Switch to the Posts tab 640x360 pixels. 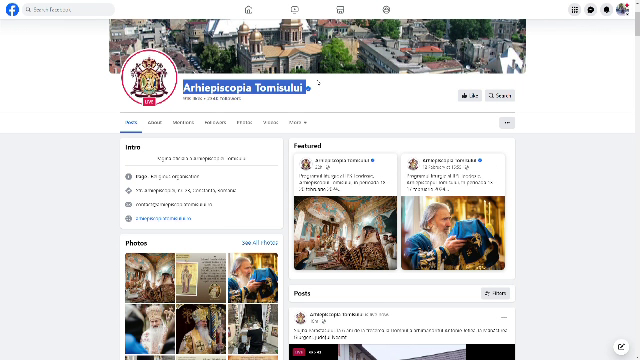[x=131, y=122]
